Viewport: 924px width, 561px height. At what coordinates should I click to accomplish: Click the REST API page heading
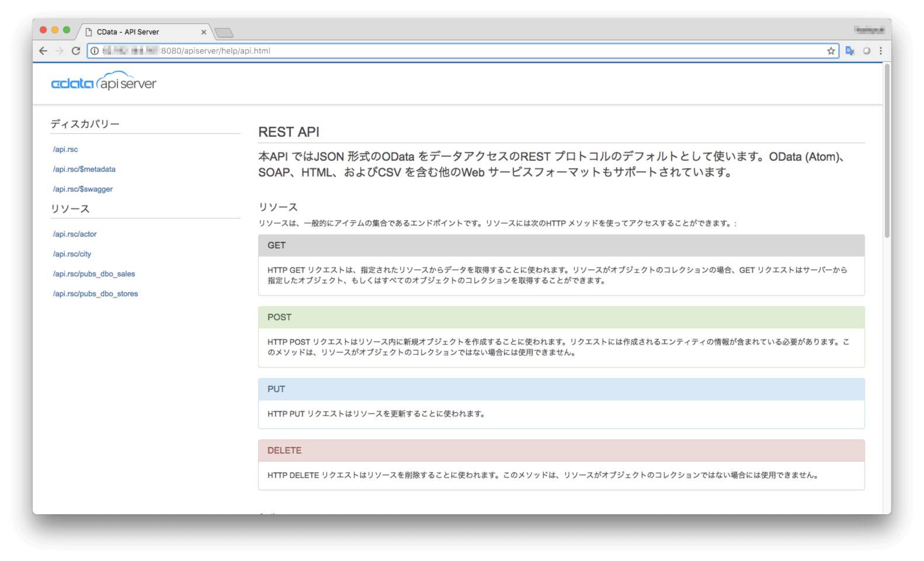(x=289, y=132)
